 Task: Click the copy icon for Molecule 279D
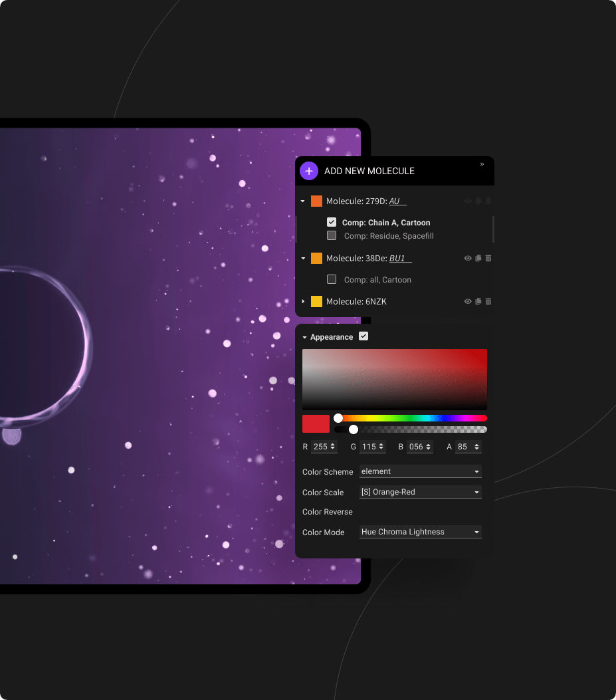point(478,201)
